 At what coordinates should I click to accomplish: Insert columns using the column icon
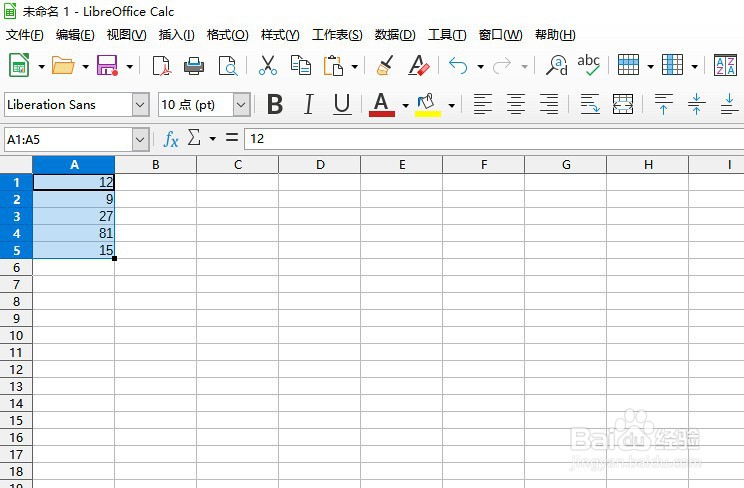click(x=672, y=65)
